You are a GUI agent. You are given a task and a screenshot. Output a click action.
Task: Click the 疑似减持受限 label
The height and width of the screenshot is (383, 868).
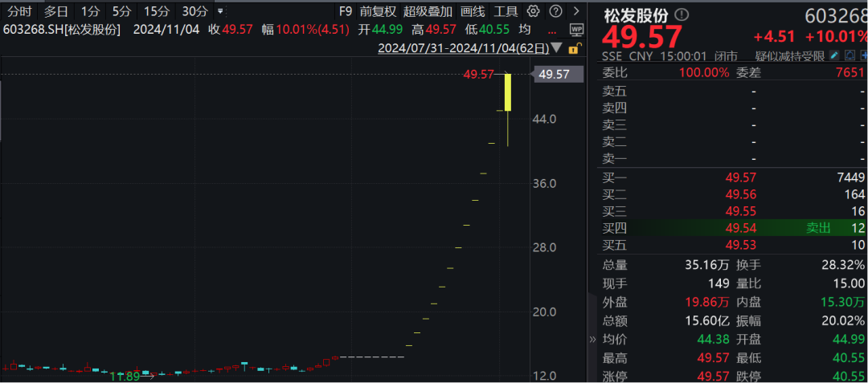[x=790, y=55]
